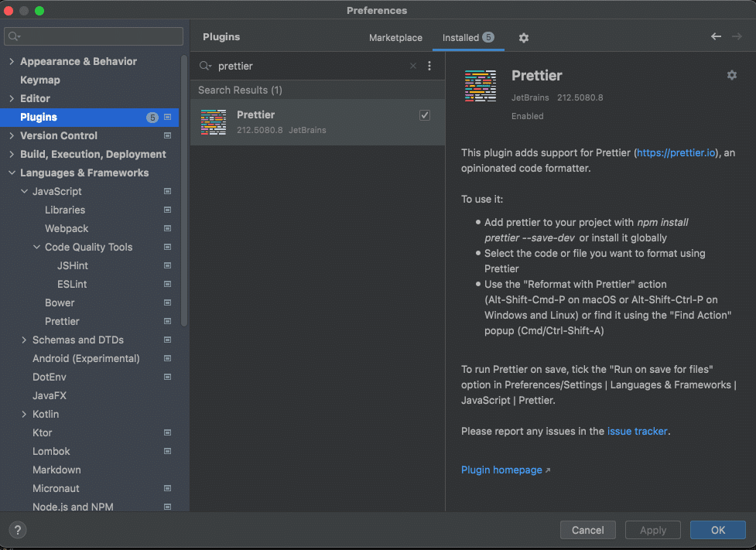Expand Build, Execution, Deployment section

[x=12, y=154]
